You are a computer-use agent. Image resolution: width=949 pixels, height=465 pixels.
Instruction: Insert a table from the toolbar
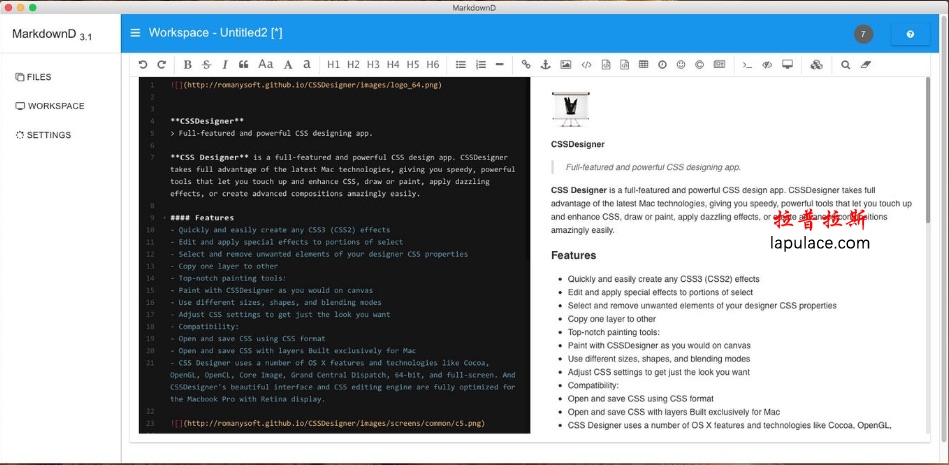coord(643,64)
